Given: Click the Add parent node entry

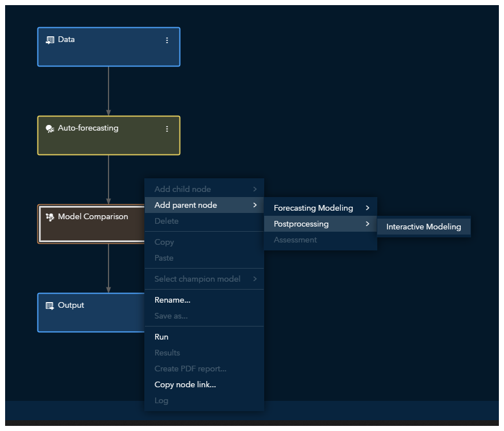Looking at the screenshot, I should click(186, 205).
